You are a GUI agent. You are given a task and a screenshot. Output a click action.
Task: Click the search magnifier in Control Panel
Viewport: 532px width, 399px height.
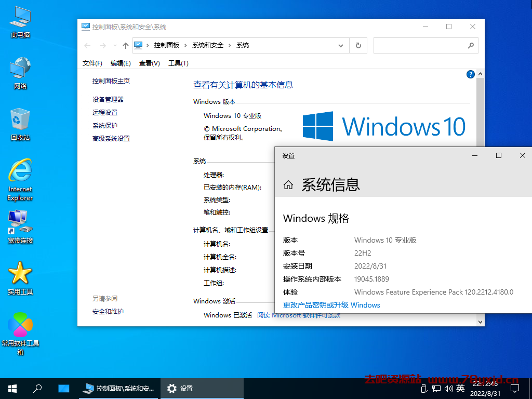pyautogui.click(x=471, y=46)
